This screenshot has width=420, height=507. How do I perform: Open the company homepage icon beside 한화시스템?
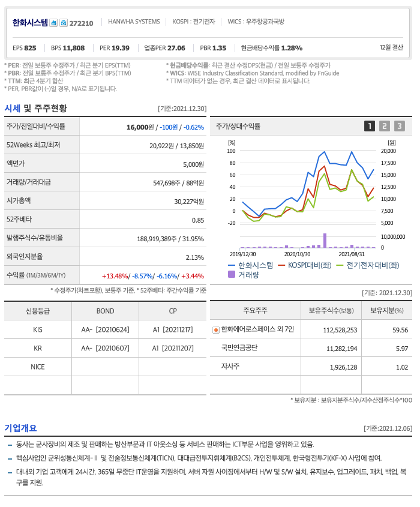(53, 23)
